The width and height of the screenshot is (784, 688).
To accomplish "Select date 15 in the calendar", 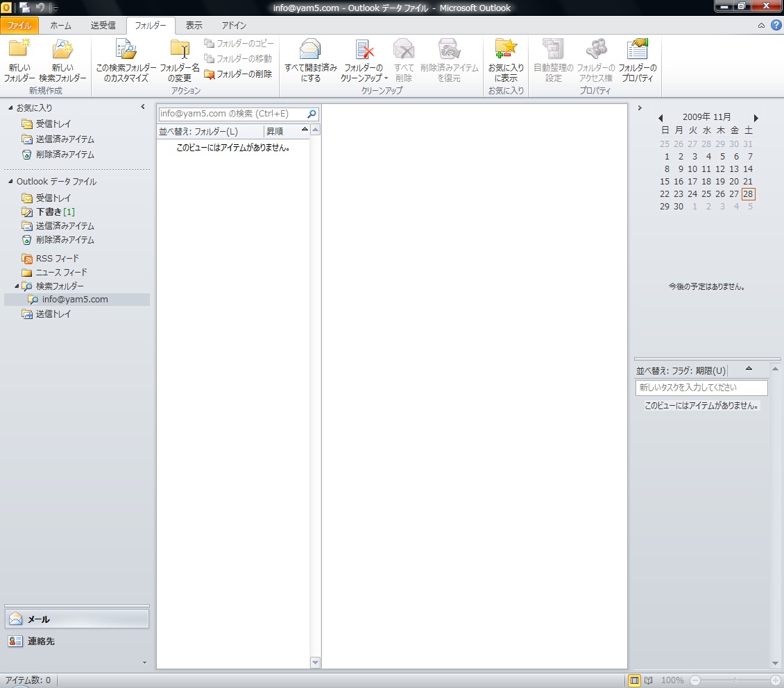I will (665, 182).
